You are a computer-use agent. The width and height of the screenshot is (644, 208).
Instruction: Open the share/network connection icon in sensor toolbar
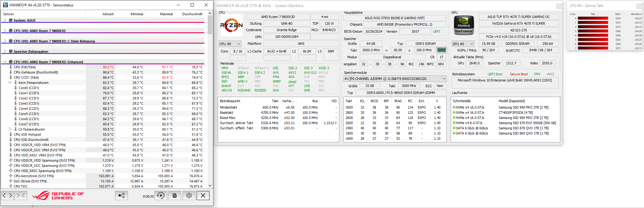click(122, 195)
